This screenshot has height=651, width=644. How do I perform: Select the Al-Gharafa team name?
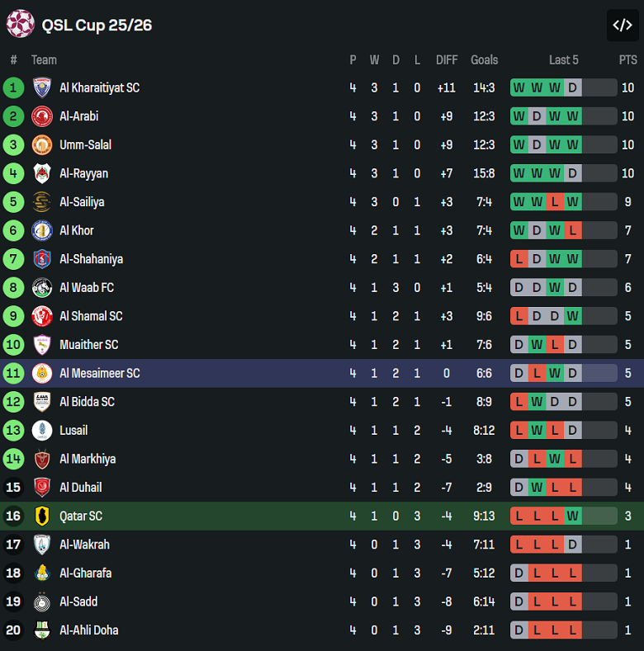point(85,573)
